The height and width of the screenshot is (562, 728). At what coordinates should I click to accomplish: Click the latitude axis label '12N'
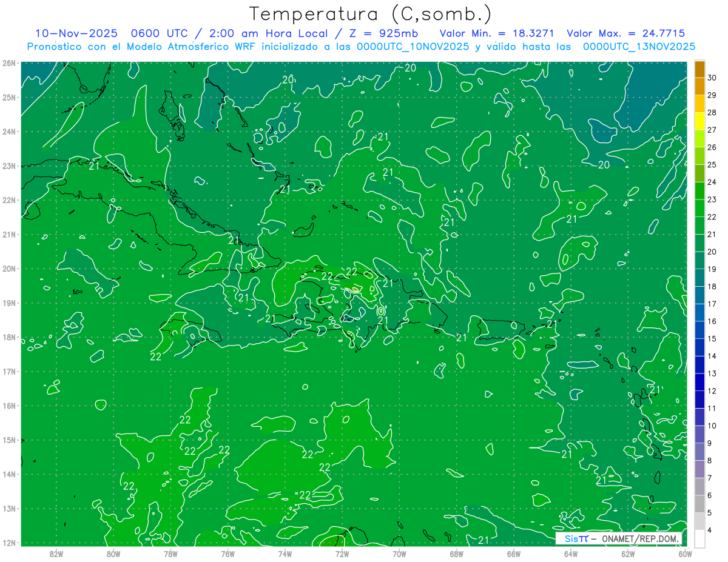pyautogui.click(x=9, y=543)
